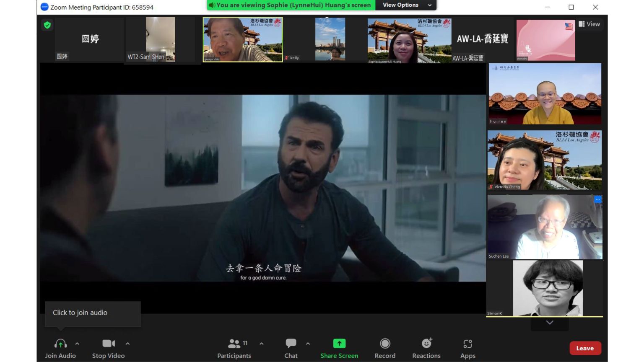644x362 pixels.
Task: Switch layout using the View button
Action: [x=589, y=24]
